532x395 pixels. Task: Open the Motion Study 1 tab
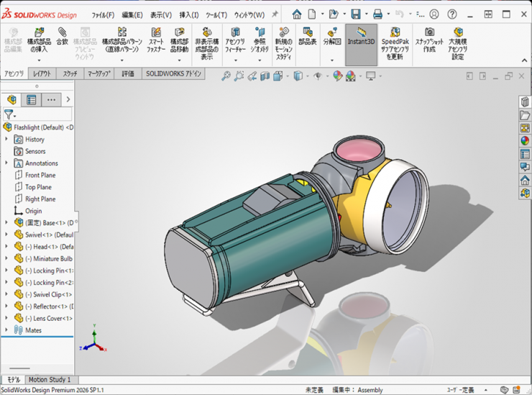pyautogui.click(x=50, y=379)
